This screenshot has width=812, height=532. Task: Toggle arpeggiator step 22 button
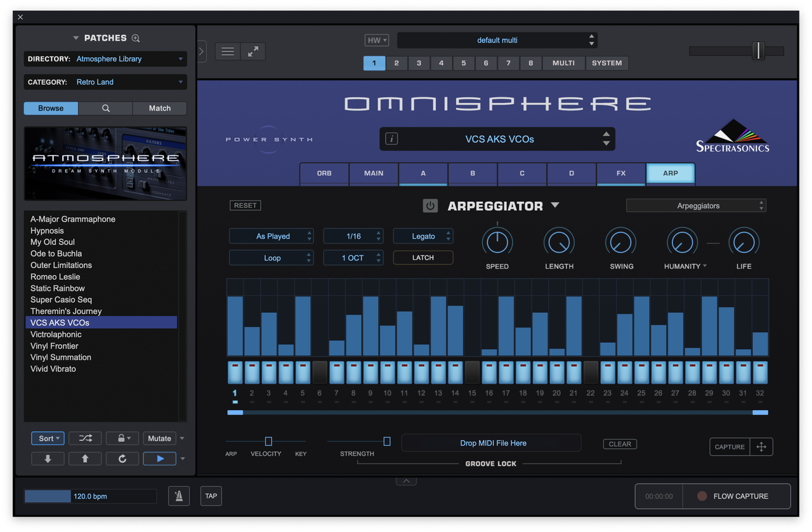(x=591, y=373)
